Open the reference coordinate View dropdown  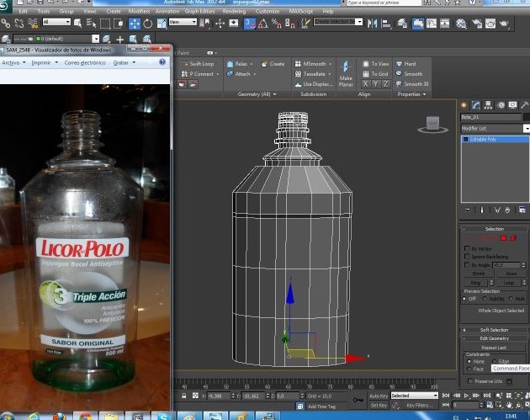click(183, 22)
